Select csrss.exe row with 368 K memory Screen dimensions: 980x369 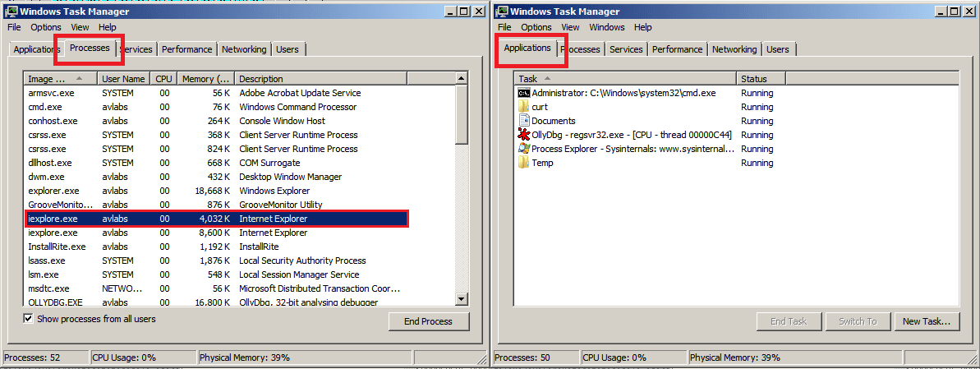216,135
